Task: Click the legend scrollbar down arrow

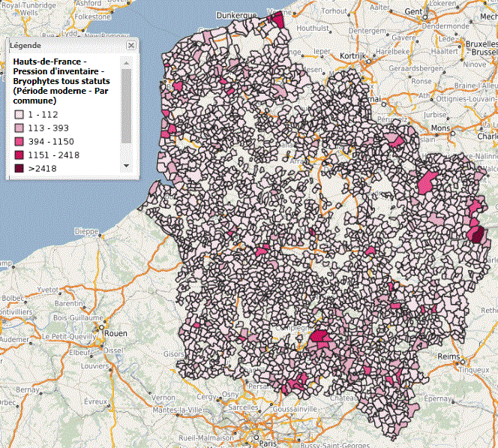Action: (126, 165)
